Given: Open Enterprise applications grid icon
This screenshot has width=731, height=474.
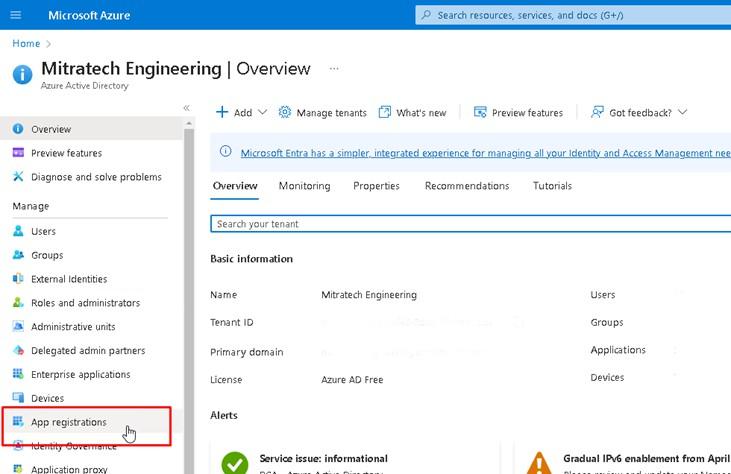Looking at the screenshot, I should 18,374.
